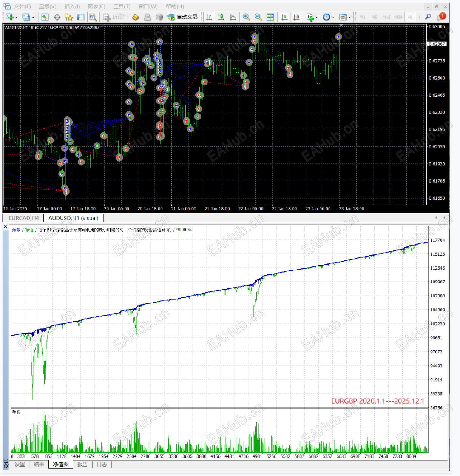Toggle chart Auto Scroll

(x=285, y=17)
